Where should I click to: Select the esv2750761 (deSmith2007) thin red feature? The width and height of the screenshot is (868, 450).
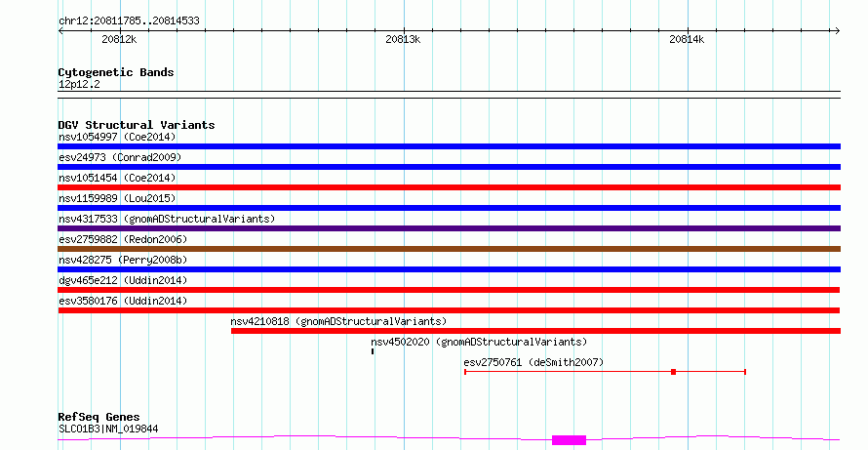point(605,372)
